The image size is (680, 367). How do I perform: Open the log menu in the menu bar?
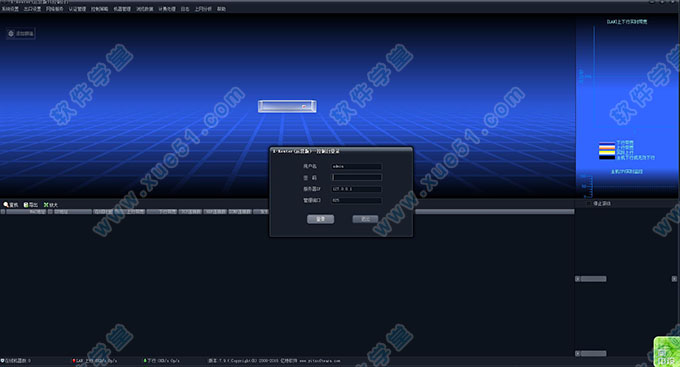(x=185, y=9)
